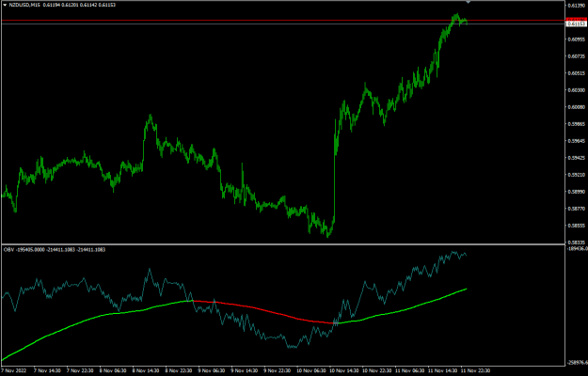Click the 7 Nov 22:30 time label
This screenshot has height=376, width=588.
pyautogui.click(x=80, y=370)
